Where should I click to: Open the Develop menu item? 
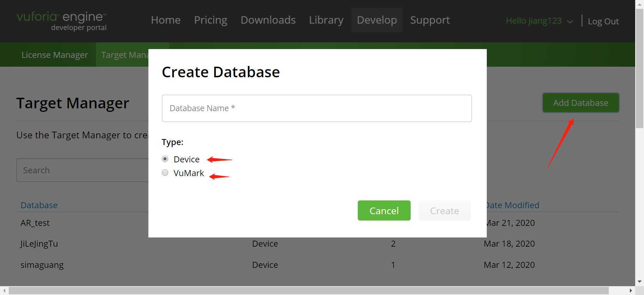tap(377, 20)
